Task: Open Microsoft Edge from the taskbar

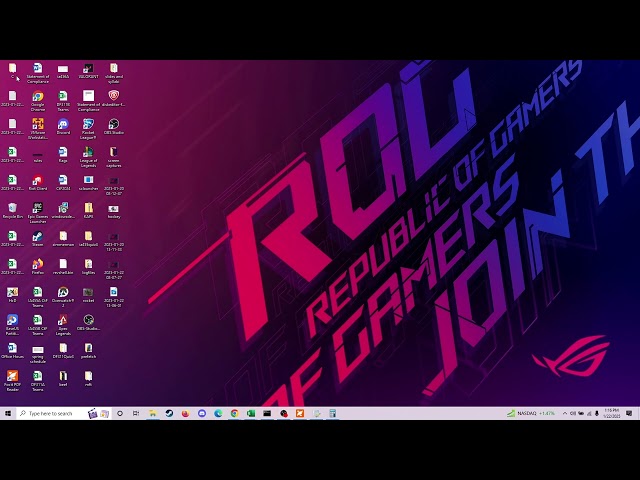Action: point(218,413)
